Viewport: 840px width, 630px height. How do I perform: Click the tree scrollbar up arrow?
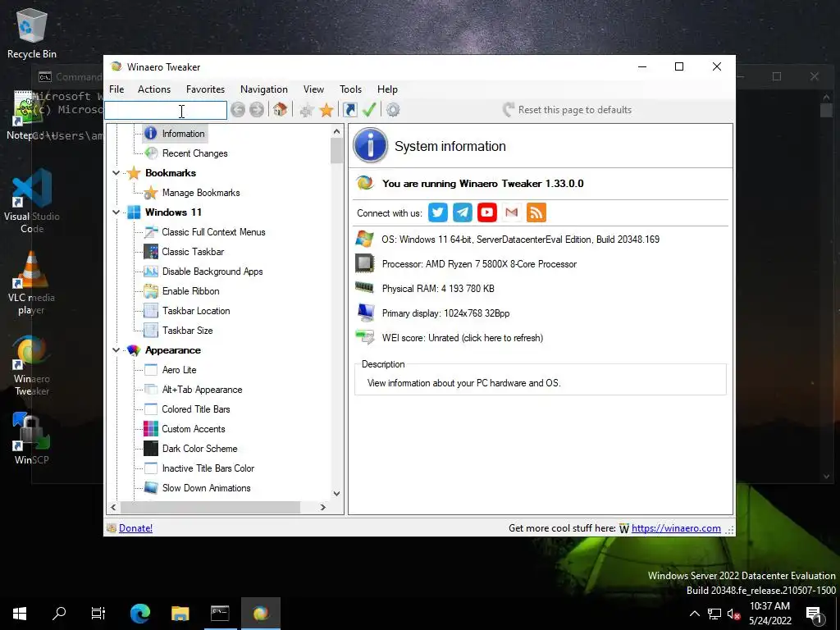336,131
